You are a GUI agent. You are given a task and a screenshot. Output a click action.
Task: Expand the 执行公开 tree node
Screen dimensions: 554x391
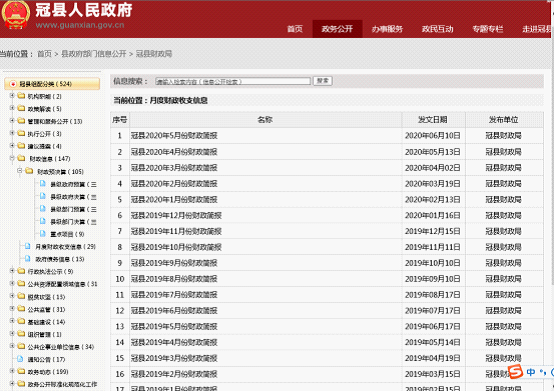click(x=12, y=133)
